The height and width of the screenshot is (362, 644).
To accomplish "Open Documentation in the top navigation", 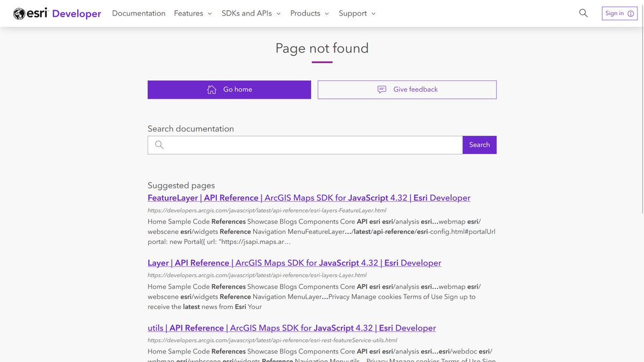I will click(138, 13).
